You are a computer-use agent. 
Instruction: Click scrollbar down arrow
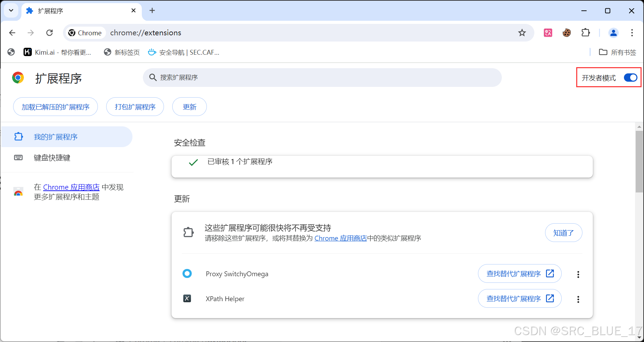coord(639,337)
